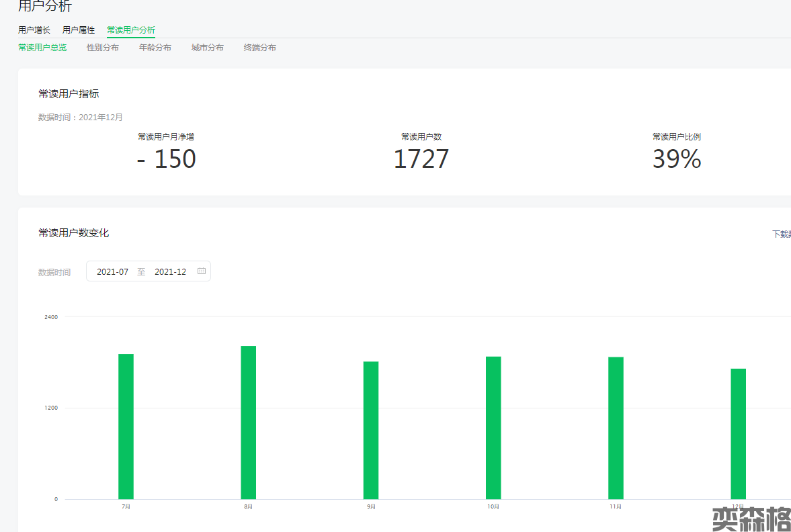View the 年龄分布 sub-tab
Viewport: 791px width, 532px height.
[x=155, y=48]
